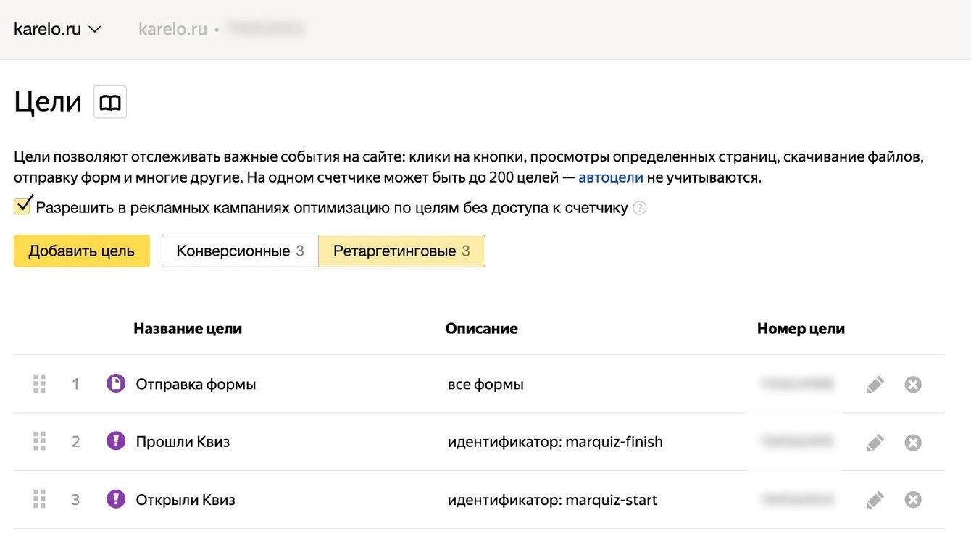This screenshot has height=560, width=971.
Task: Click edit pencil for Отправка формы goal
Action: [875, 384]
